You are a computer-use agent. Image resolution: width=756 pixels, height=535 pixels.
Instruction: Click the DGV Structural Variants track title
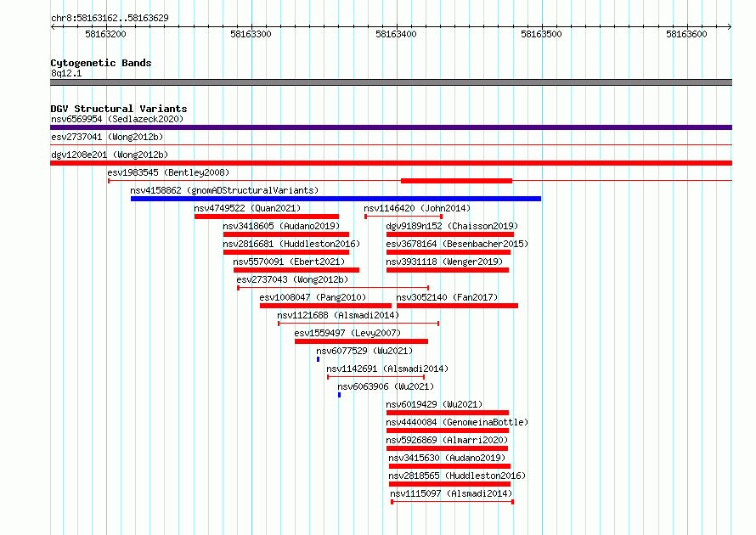click(119, 109)
